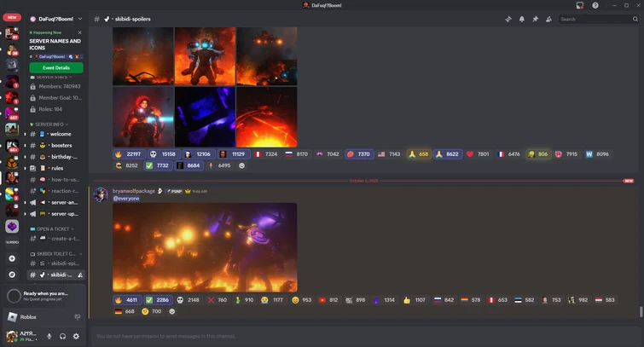644x347 pixels.
Task: Click the Member Goal stat channel
Action: pos(56,98)
